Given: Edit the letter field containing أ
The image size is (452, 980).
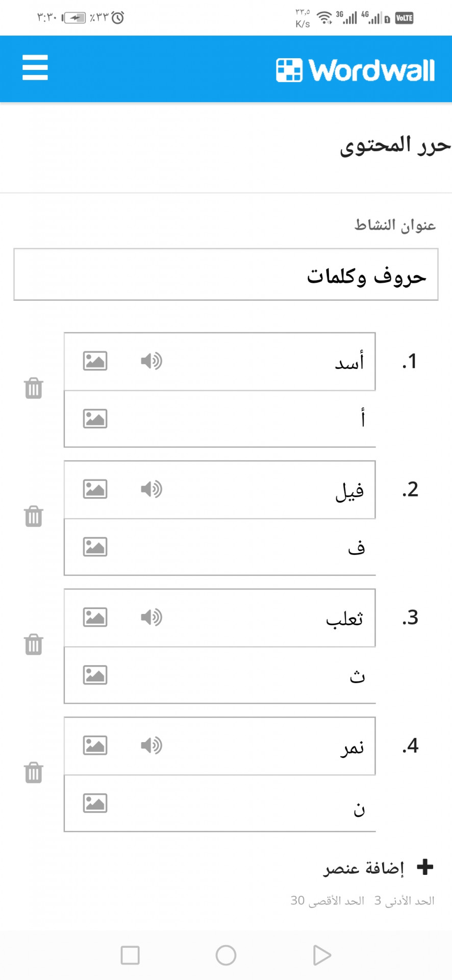Looking at the screenshot, I should click(220, 419).
